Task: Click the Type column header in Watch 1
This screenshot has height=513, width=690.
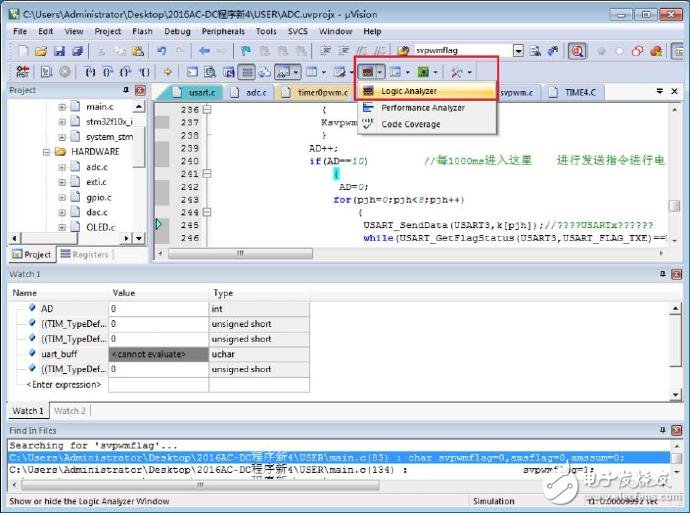Action: pyautogui.click(x=259, y=293)
